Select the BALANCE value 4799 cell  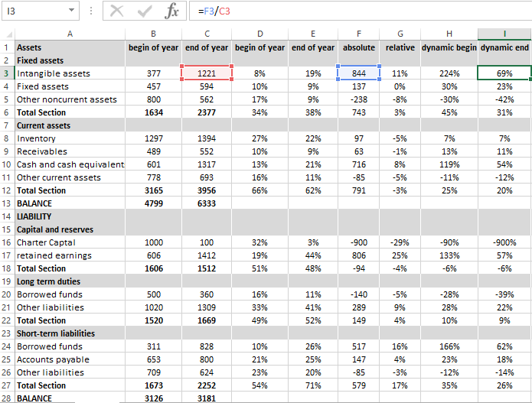[x=153, y=203]
